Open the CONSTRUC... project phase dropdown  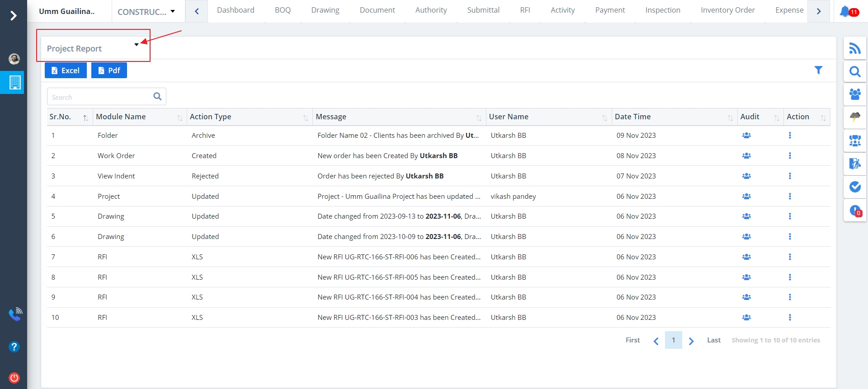point(146,12)
